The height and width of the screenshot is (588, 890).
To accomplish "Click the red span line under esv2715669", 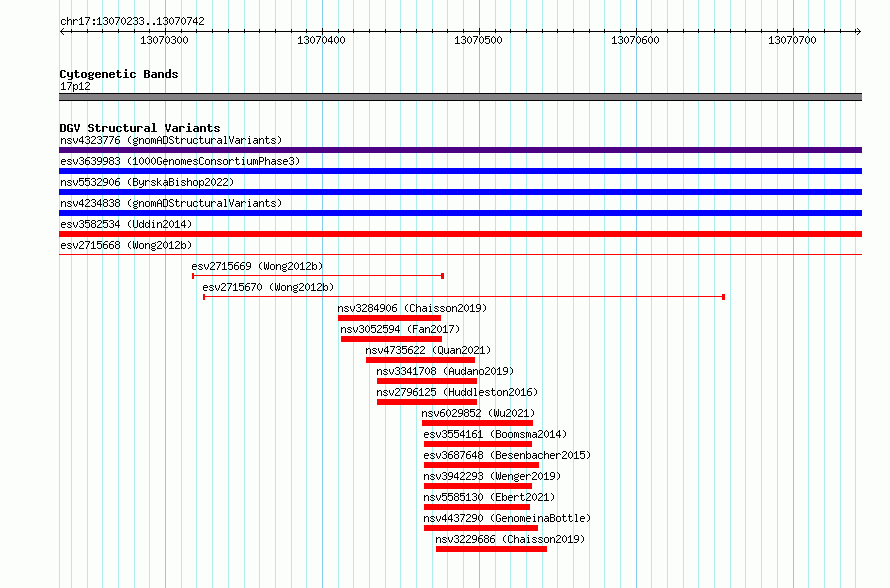I will [318, 276].
